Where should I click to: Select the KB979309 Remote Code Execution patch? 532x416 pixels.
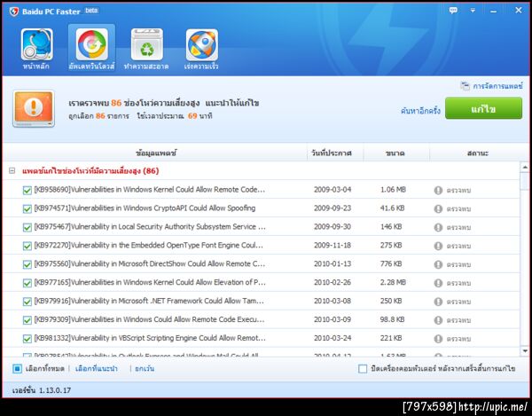149,319
